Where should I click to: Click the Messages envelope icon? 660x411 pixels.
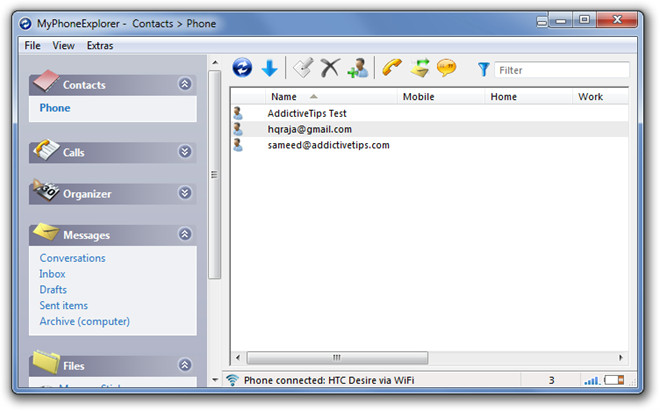(46, 232)
